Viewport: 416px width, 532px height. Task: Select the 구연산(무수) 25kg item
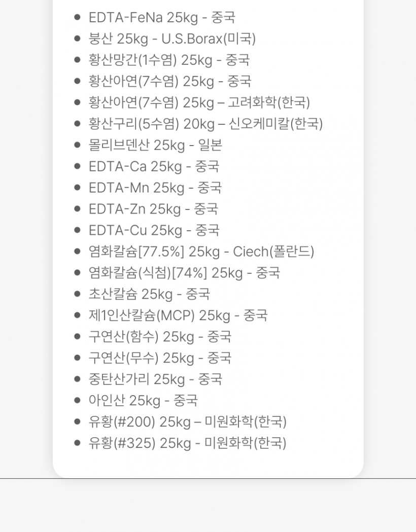[160, 359]
